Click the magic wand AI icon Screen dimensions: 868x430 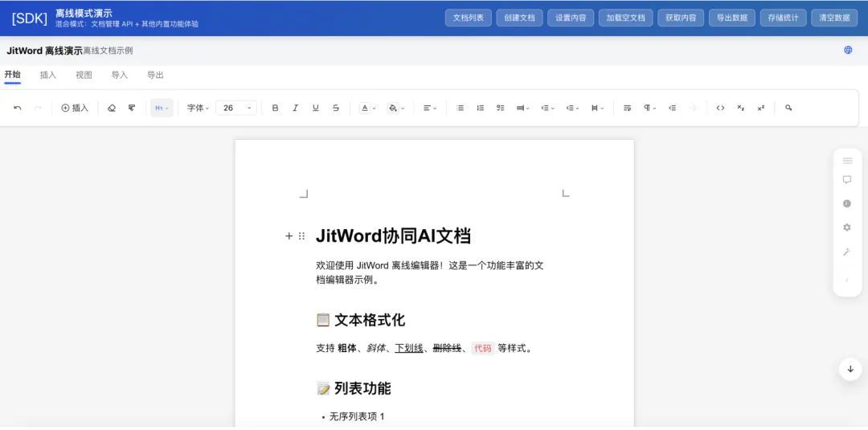coord(847,252)
